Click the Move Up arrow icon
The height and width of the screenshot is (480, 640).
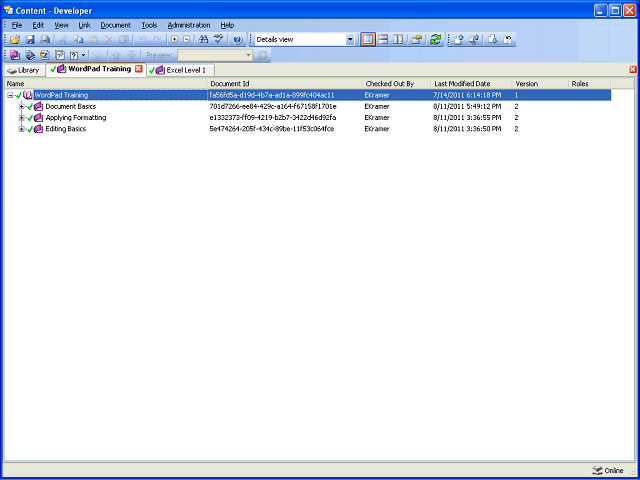coord(116,55)
